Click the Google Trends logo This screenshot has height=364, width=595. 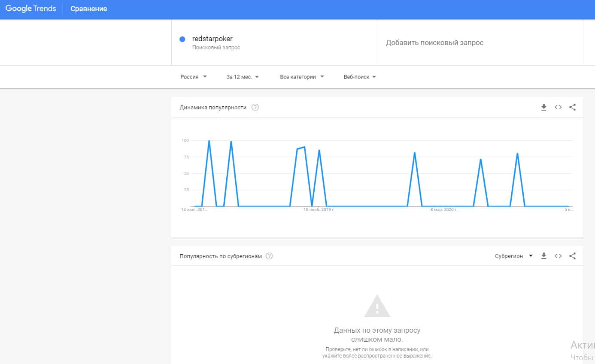pos(30,9)
